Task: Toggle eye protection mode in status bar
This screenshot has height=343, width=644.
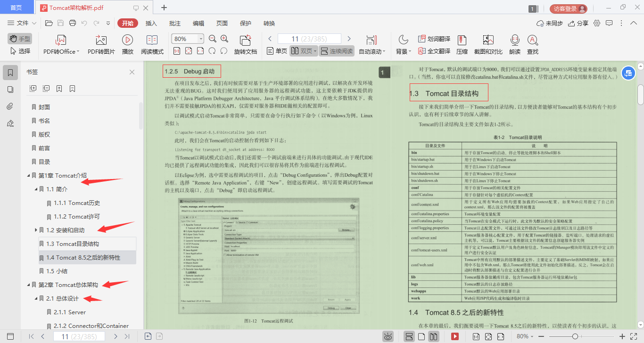Action: [388, 336]
